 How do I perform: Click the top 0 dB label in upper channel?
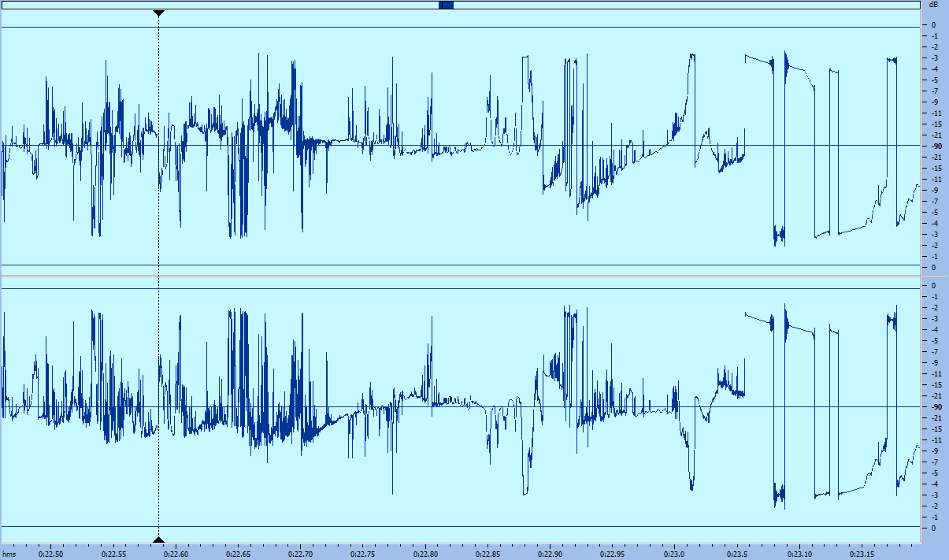[934, 25]
